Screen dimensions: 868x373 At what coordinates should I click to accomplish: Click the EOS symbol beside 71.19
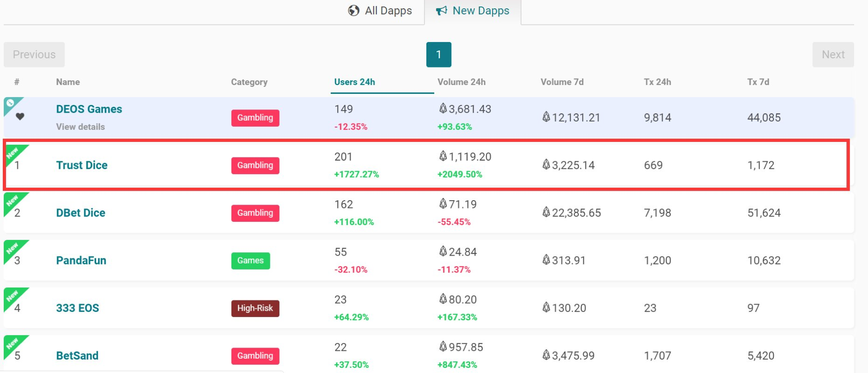click(443, 203)
